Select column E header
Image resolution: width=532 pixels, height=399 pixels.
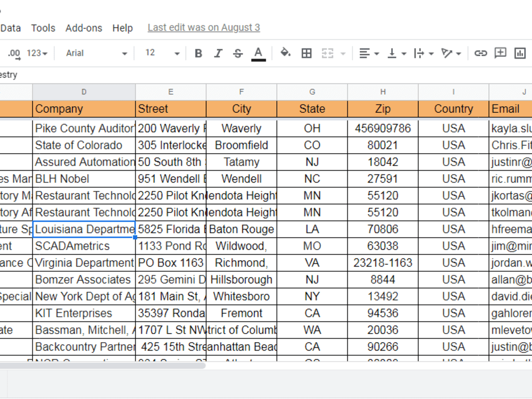[x=171, y=92]
